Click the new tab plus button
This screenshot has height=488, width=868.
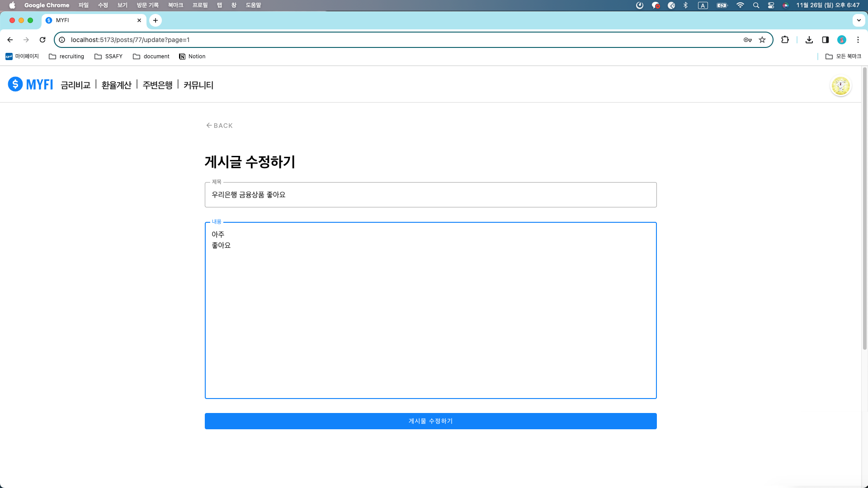pos(155,20)
